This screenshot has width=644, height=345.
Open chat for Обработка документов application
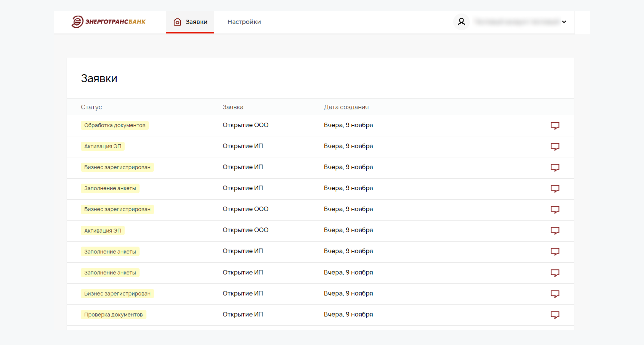(x=555, y=125)
